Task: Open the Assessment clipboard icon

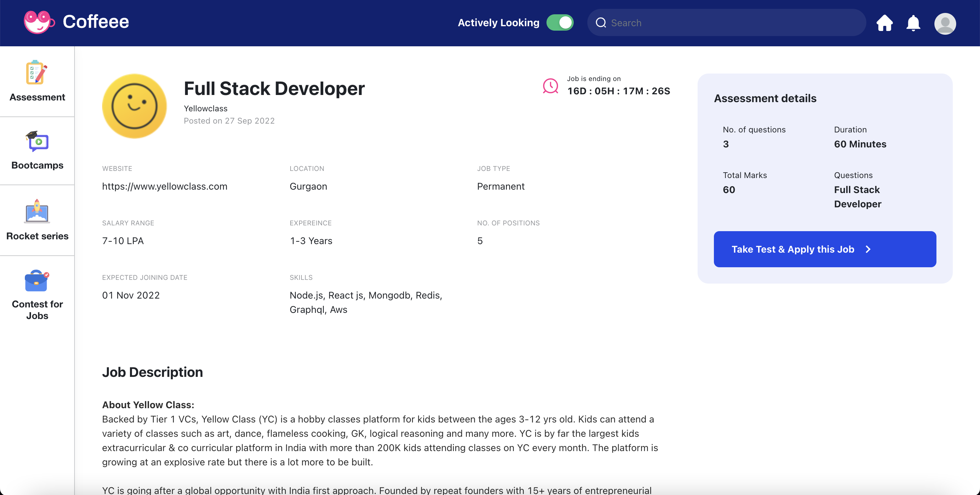Action: point(37,72)
